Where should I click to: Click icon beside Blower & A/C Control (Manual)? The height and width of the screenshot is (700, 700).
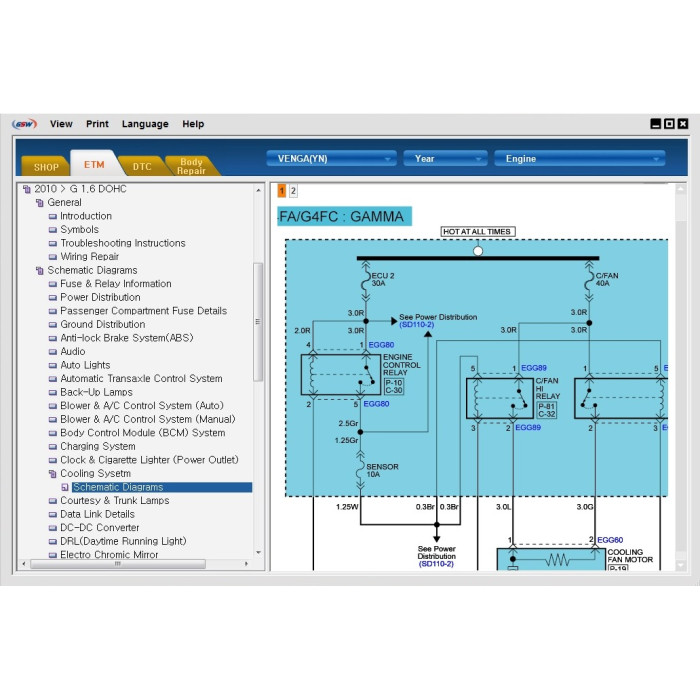point(53,419)
